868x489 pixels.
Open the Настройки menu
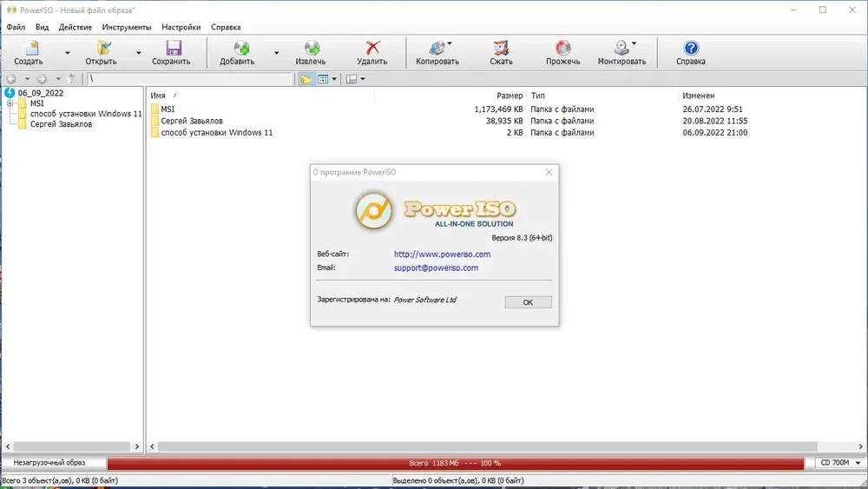coord(181,27)
